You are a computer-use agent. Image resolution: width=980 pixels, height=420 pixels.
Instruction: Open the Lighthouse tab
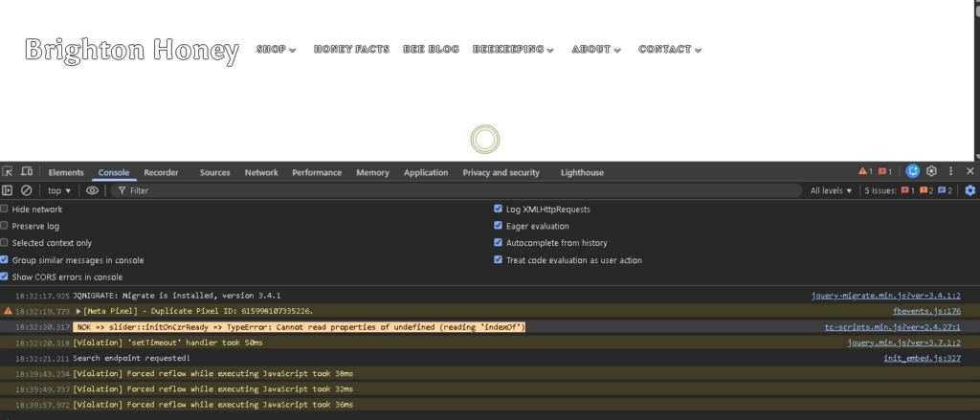point(582,172)
